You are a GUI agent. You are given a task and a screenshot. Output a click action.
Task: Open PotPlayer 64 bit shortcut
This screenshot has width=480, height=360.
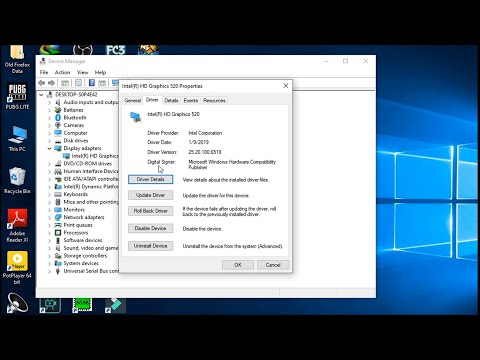coord(17,268)
